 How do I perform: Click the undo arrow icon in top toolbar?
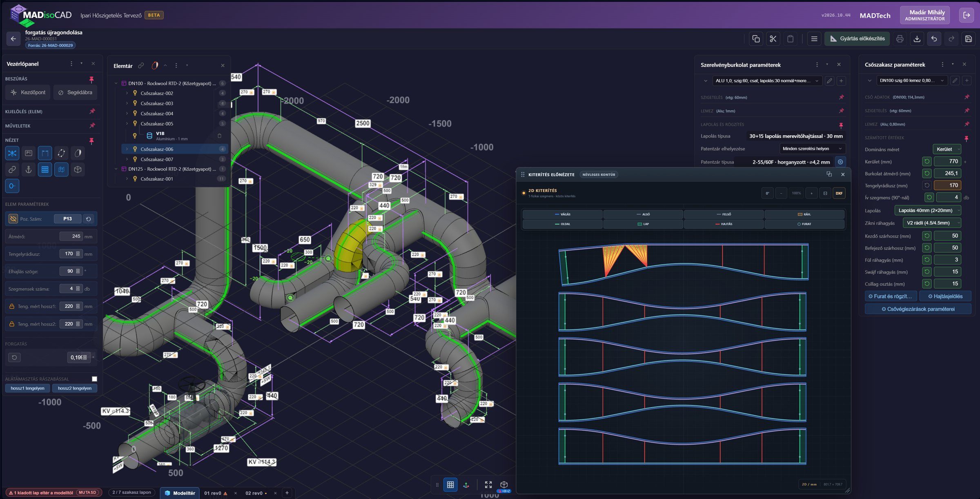click(x=934, y=39)
